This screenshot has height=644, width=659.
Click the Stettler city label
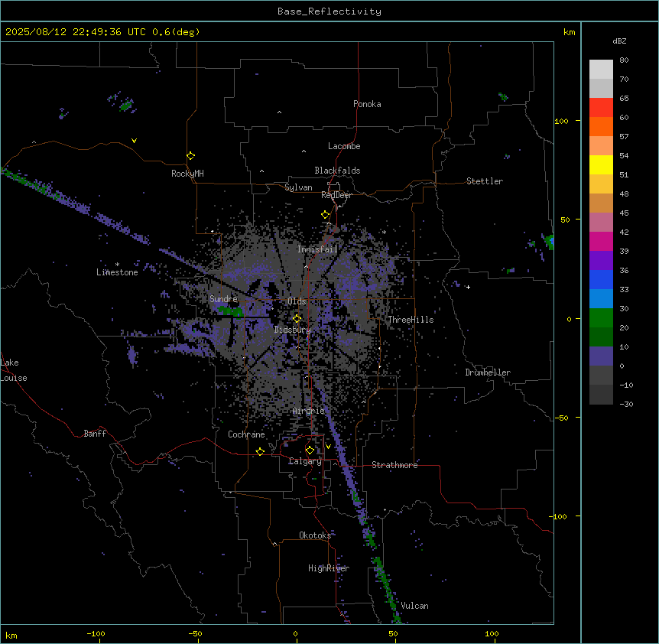tap(485, 181)
